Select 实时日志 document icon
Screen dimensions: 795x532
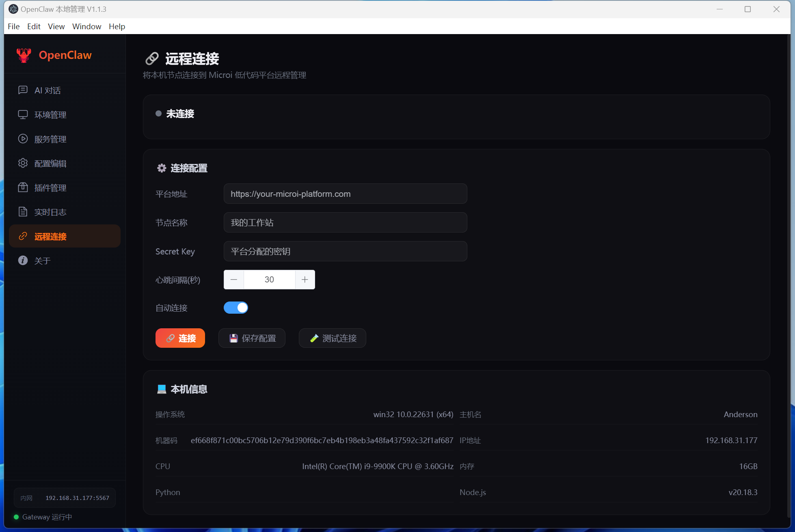point(23,212)
